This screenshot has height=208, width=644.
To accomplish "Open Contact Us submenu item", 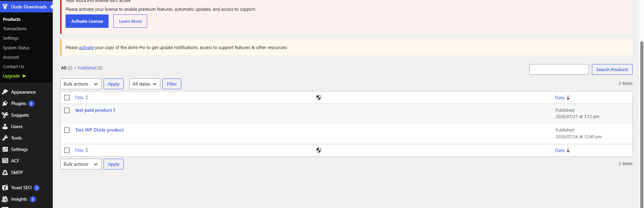I will point(13,66).
